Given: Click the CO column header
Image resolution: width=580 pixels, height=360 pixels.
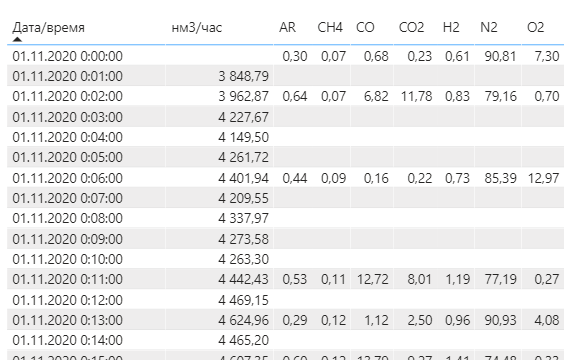Looking at the screenshot, I should (365, 27).
